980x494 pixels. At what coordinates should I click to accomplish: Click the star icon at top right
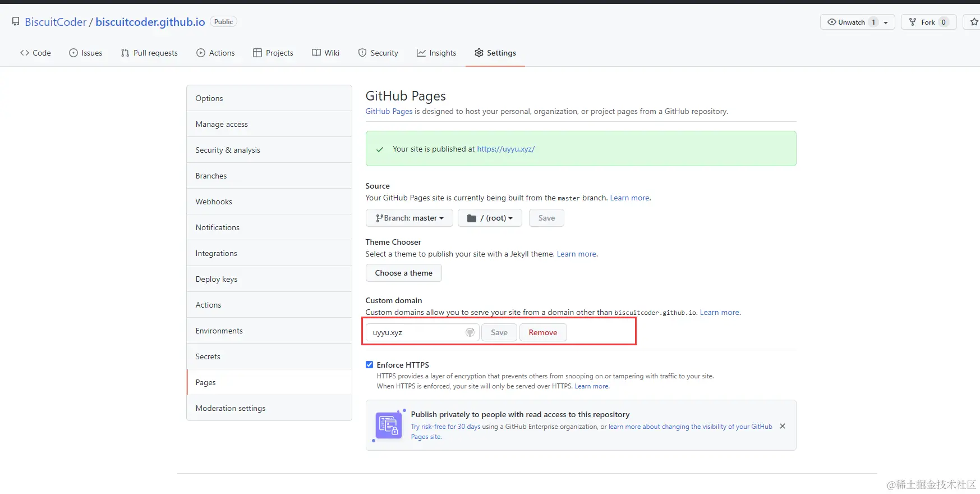[x=974, y=22]
